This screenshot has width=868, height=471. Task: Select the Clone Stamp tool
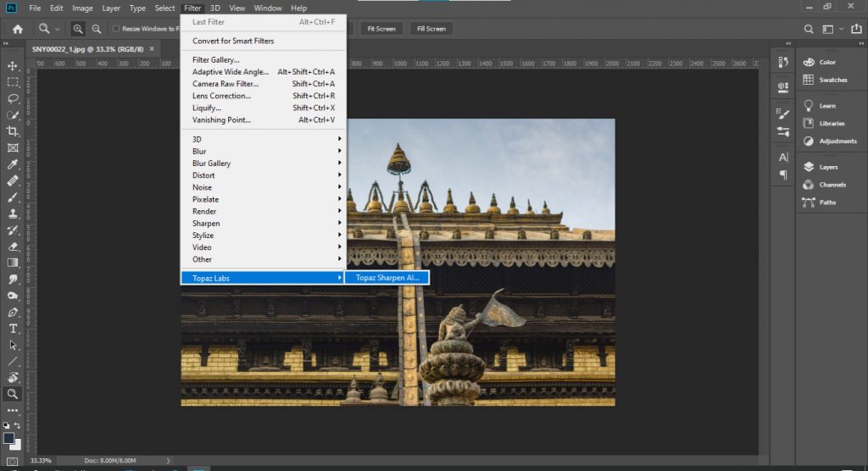click(x=13, y=213)
